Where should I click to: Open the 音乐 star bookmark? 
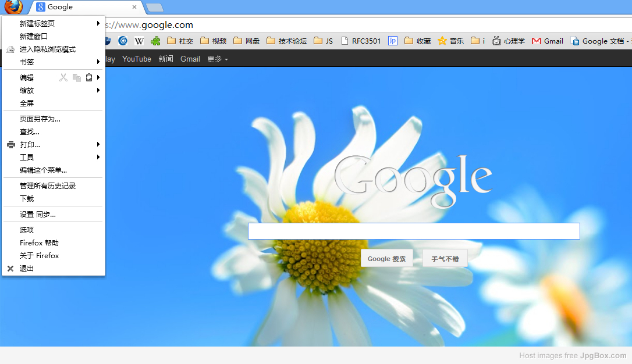tap(450, 41)
